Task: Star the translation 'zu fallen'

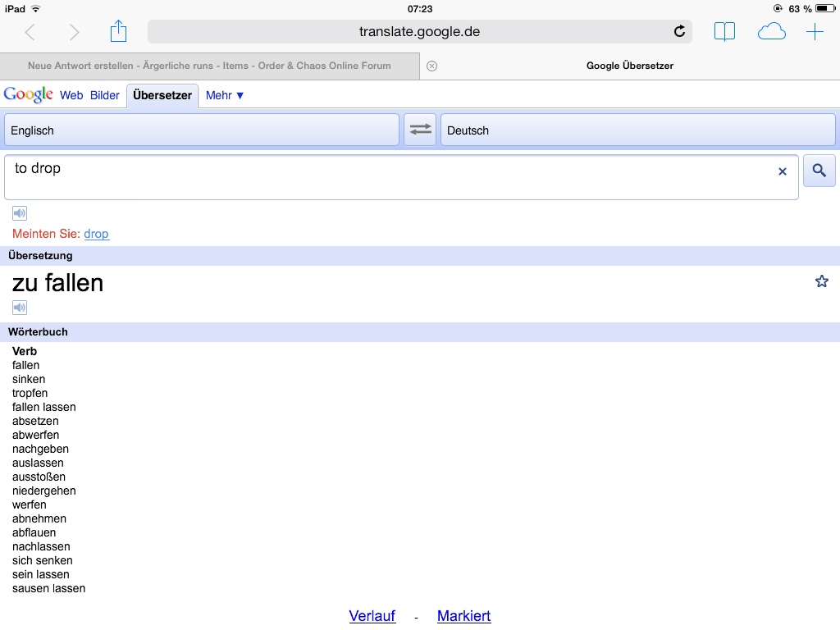Action: [822, 281]
